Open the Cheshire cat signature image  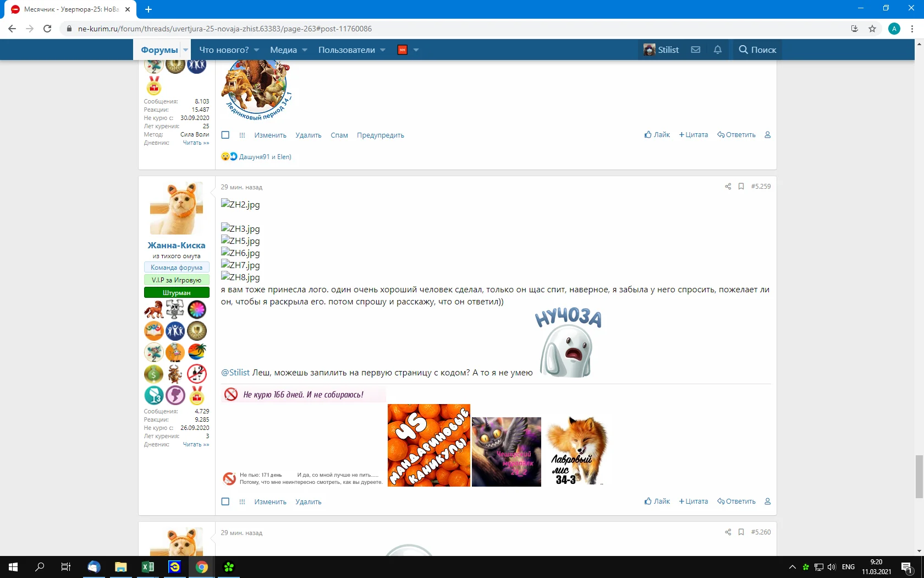(x=507, y=452)
